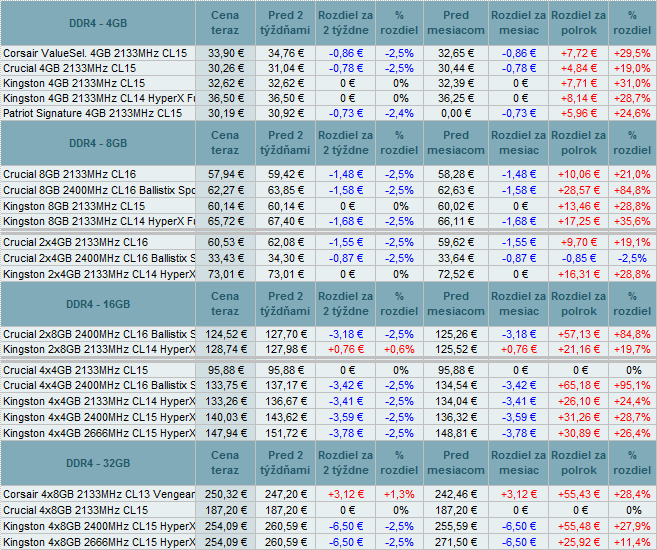Click the current price 124,52 € cell
This screenshot has width=657, height=550.
(226, 334)
